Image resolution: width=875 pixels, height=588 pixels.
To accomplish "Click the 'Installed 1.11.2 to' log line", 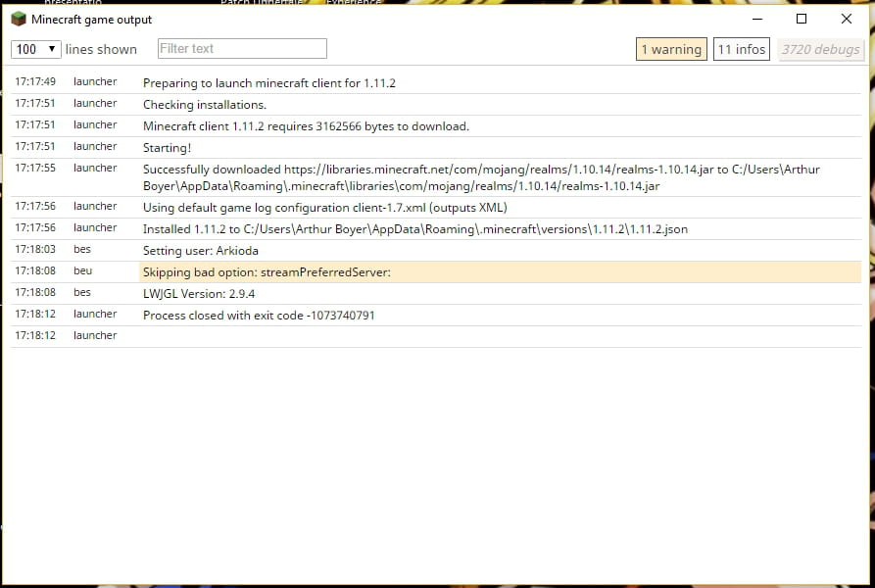I will [436, 229].
